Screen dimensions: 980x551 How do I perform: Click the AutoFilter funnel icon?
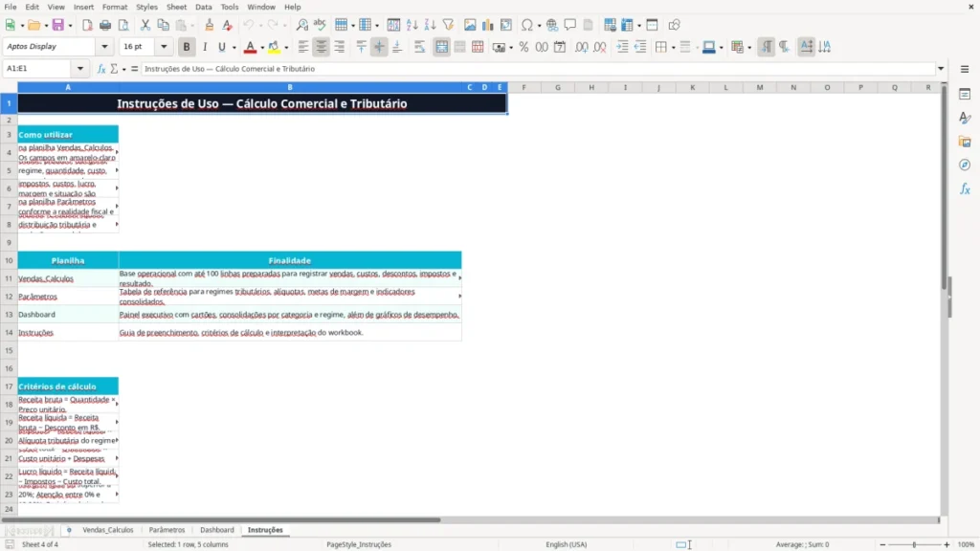coord(448,25)
